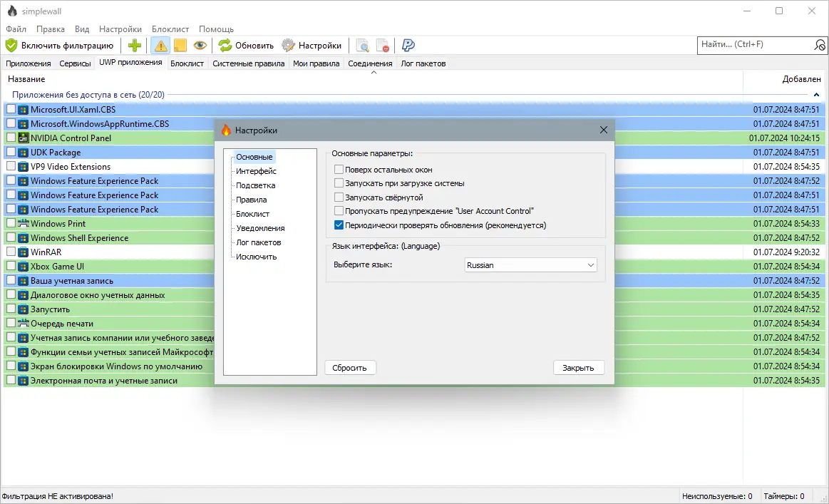
Task: Switch to the Системные правила tab
Action: point(249,63)
